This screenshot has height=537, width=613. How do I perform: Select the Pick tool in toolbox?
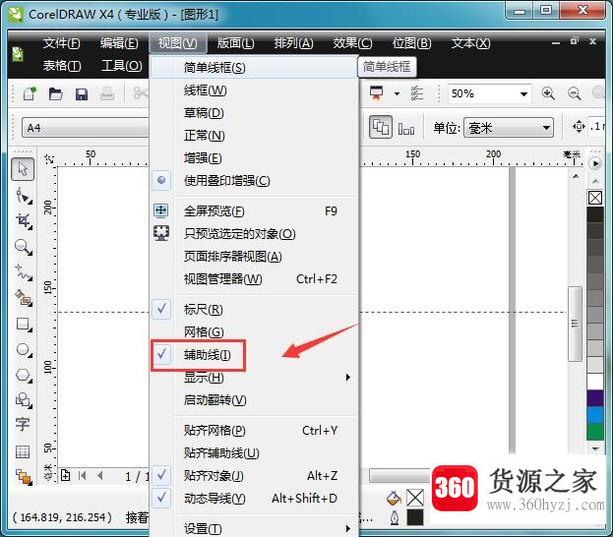click(23, 169)
